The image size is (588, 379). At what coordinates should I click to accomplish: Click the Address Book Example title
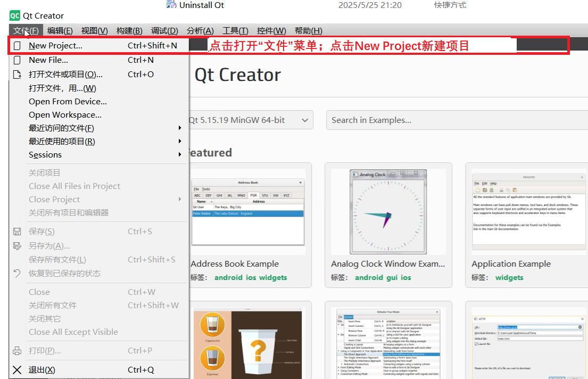(x=235, y=264)
